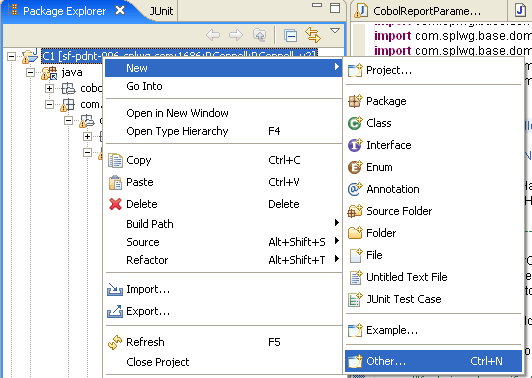Open the Build Path submenu
Screen dimensions: 532x378
point(223,224)
